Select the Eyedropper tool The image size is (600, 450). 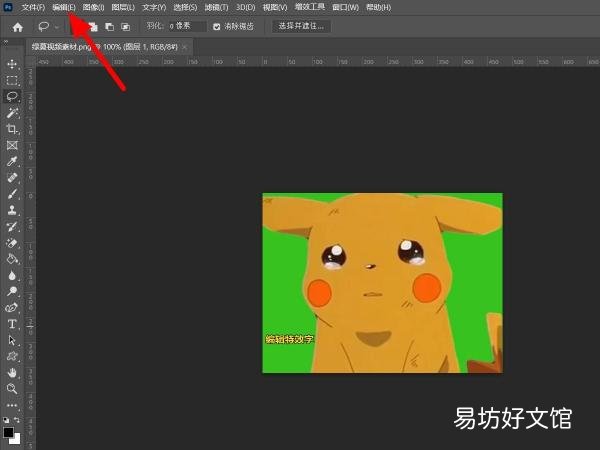pyautogui.click(x=12, y=161)
